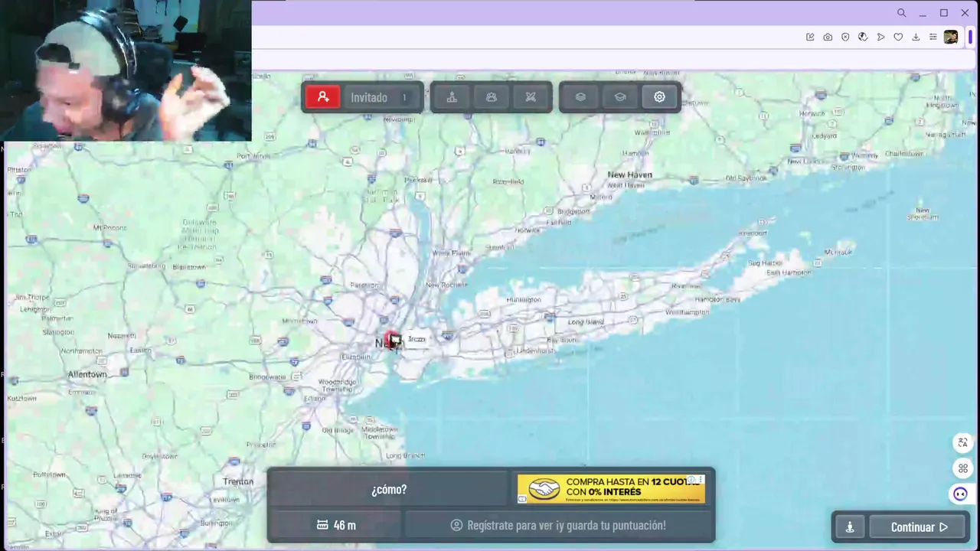Open the round assistant face icon
Screen dimensions: 980x551
click(x=961, y=494)
